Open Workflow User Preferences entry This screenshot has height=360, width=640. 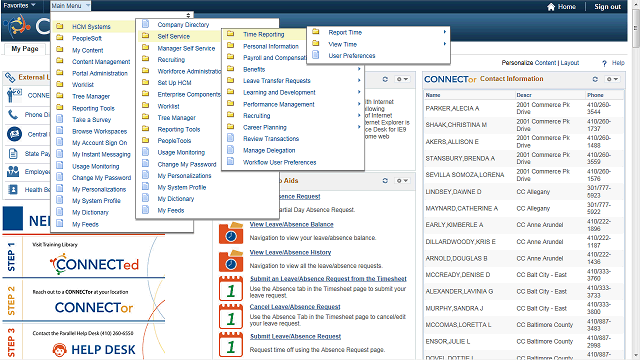tap(280, 162)
